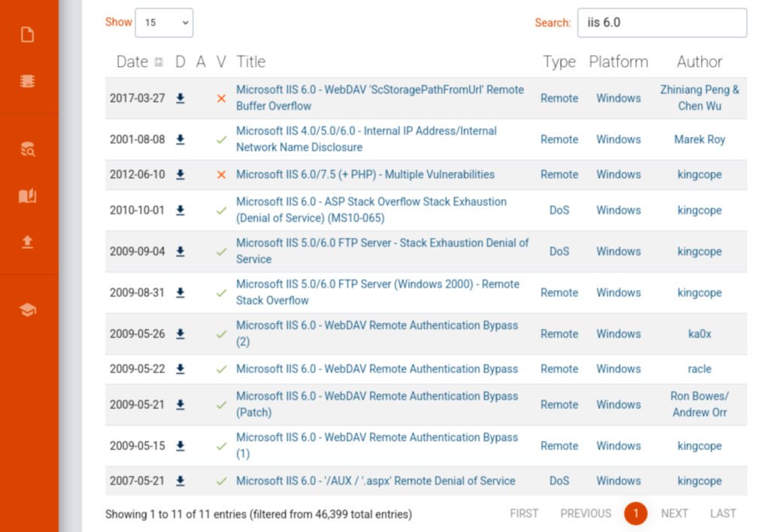Focus the Search field containing 'iis 6.0'
Screen dimensions: 770x532
(662, 23)
